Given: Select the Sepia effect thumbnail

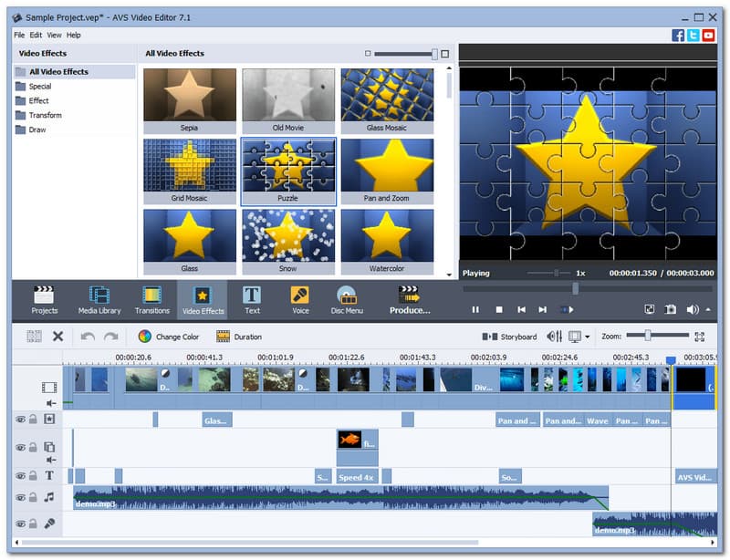Looking at the screenshot, I should (190, 100).
